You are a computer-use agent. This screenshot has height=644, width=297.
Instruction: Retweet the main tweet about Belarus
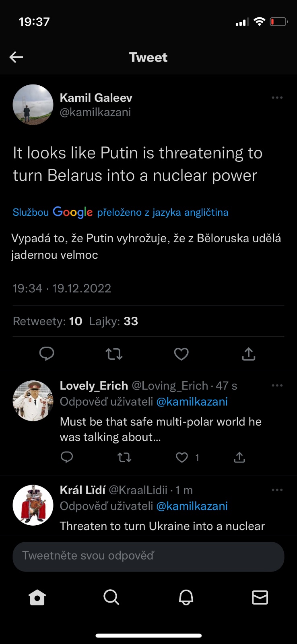click(x=114, y=354)
